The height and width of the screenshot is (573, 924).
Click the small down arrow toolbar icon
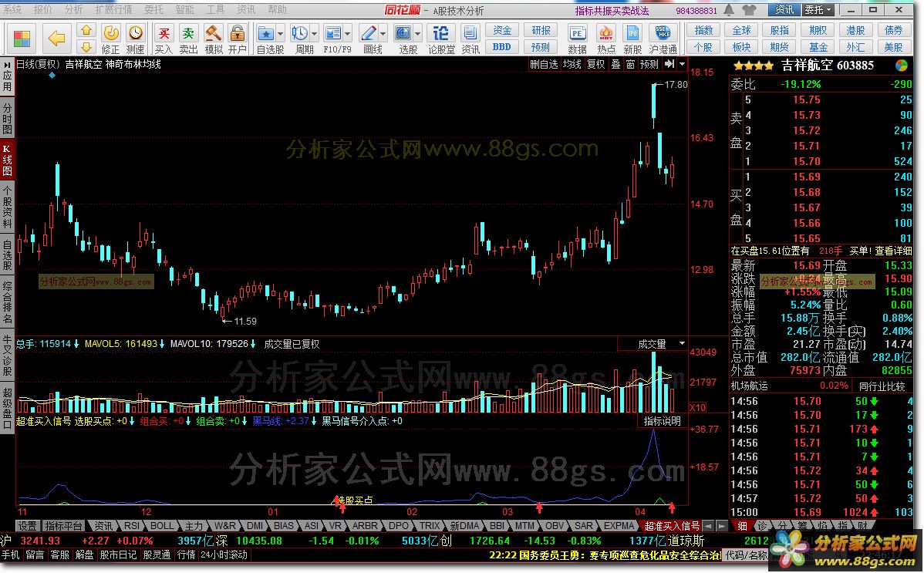[86, 46]
